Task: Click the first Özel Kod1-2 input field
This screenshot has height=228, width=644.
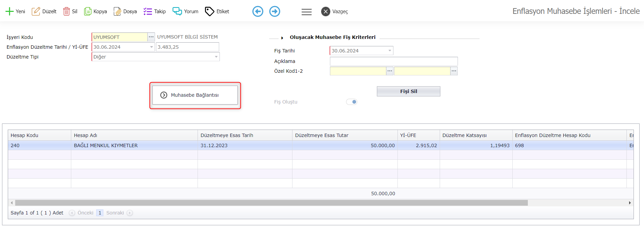Action: click(x=358, y=71)
